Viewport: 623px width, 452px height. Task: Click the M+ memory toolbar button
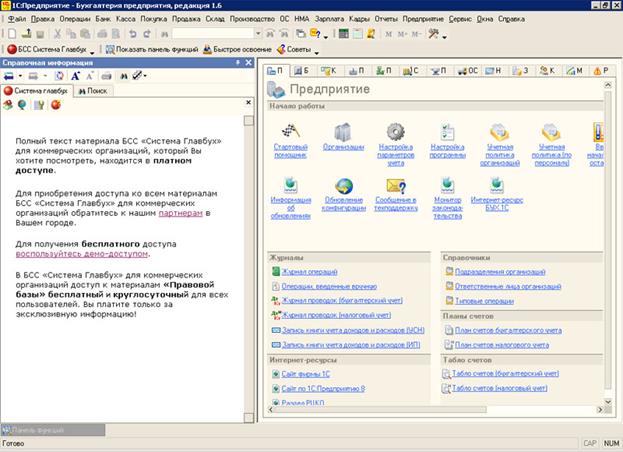[x=402, y=34]
